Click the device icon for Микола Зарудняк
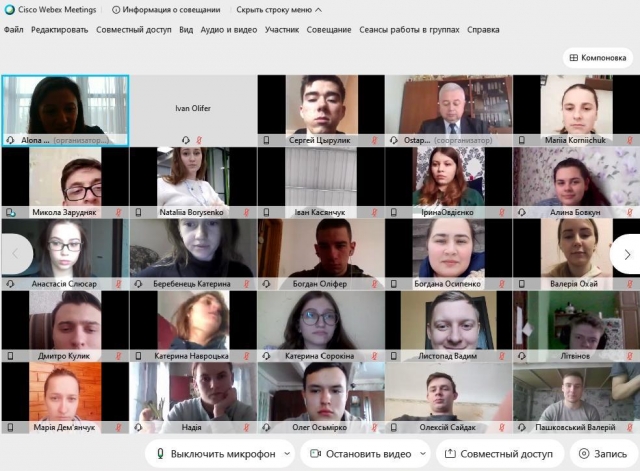This screenshot has height=471, width=640. click(11, 212)
